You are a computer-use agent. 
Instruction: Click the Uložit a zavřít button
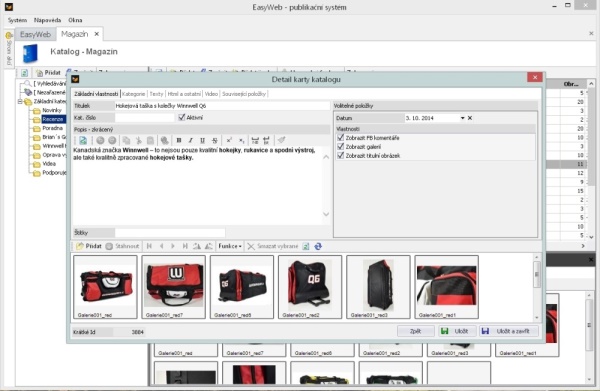coord(509,331)
